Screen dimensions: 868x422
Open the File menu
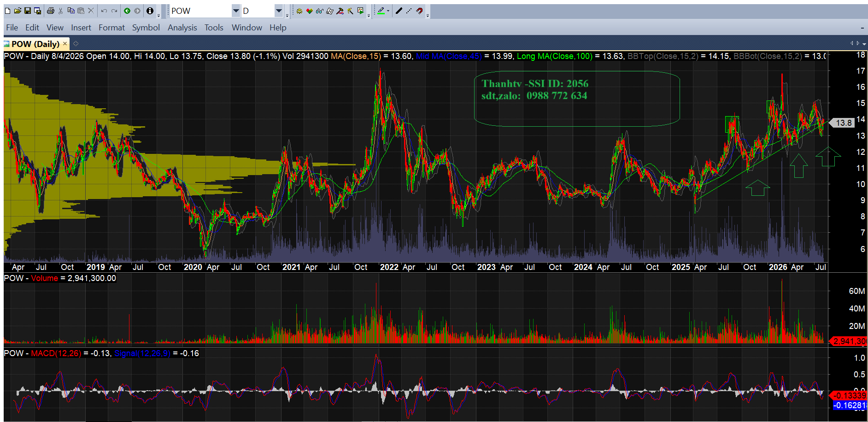12,28
